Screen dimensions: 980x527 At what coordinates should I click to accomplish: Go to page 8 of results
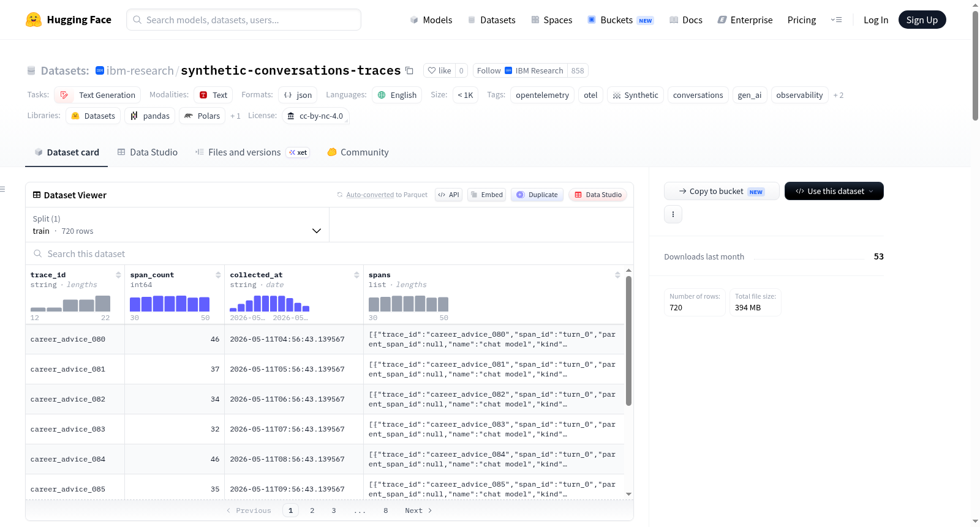pos(386,510)
